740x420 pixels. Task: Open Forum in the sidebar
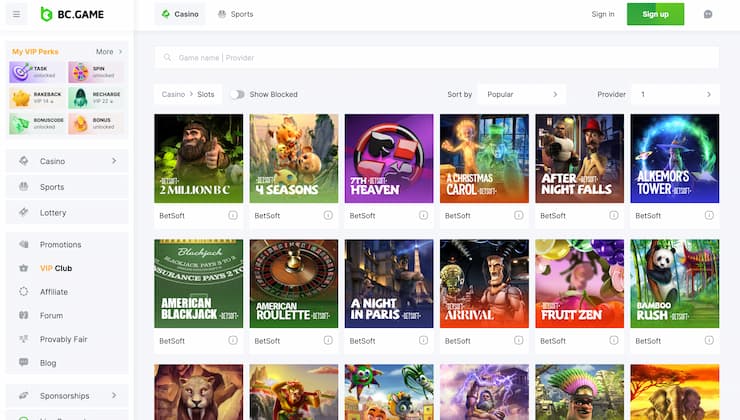point(67,315)
